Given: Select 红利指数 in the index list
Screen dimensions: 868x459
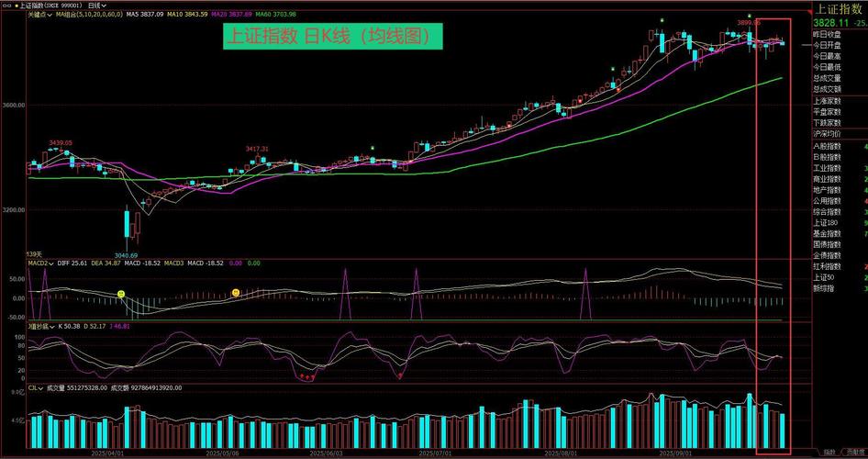Looking at the screenshot, I should (x=828, y=266).
